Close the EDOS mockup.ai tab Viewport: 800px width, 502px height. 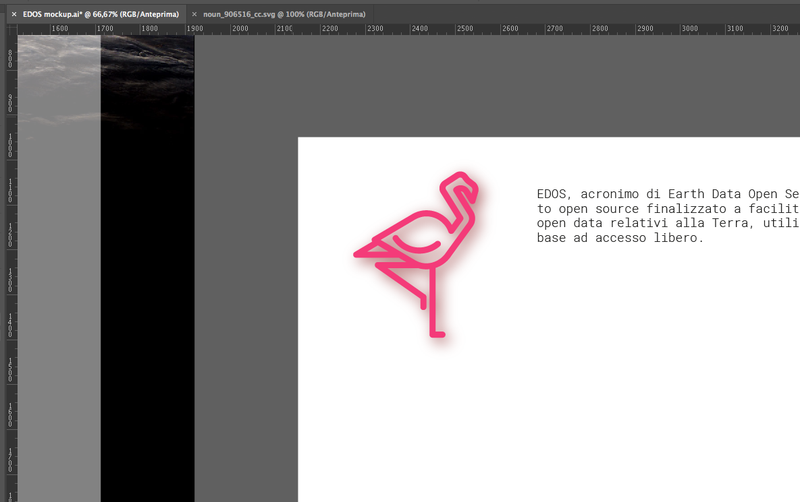[x=13, y=15]
